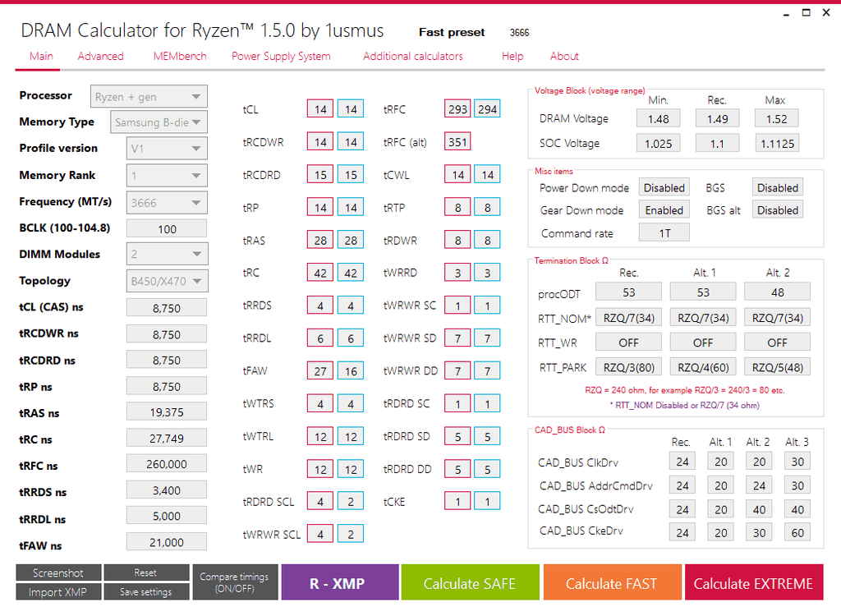This screenshot has height=616, width=841.
Task: Expand the Memory Type dropdown showing Samsung B-die
Action: pos(159,122)
